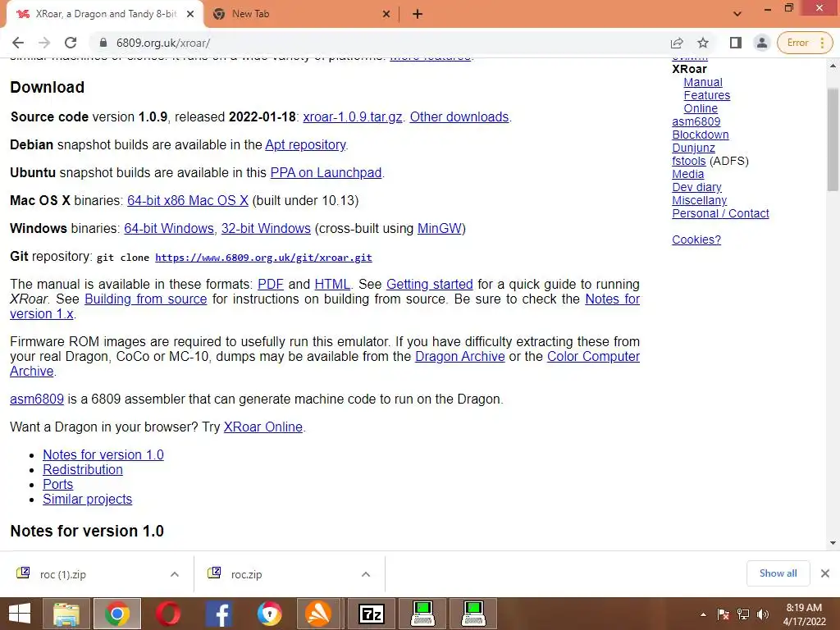This screenshot has height=630, width=840.
Task: Open the Apt repository link
Action: tap(305, 144)
